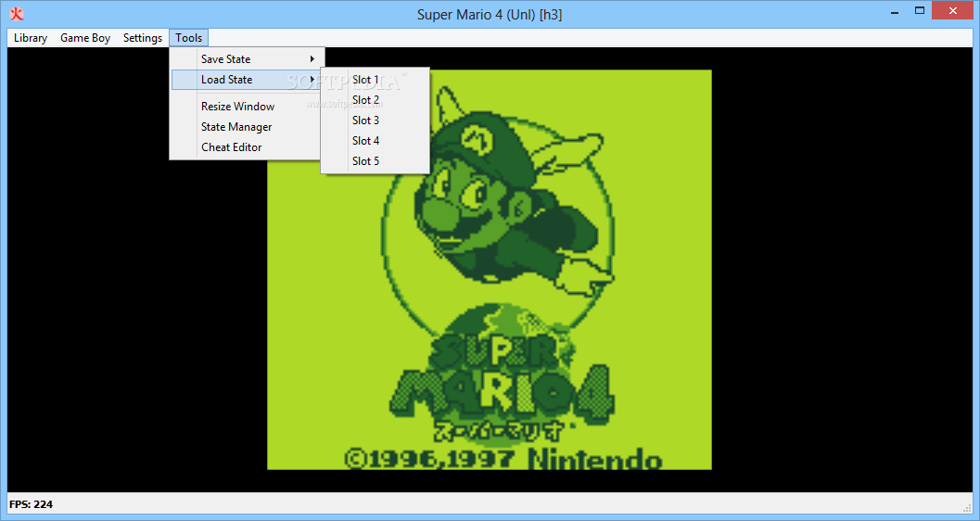This screenshot has width=980, height=521.
Task: Click the Super Mario 4 title bar
Action: click(490, 14)
